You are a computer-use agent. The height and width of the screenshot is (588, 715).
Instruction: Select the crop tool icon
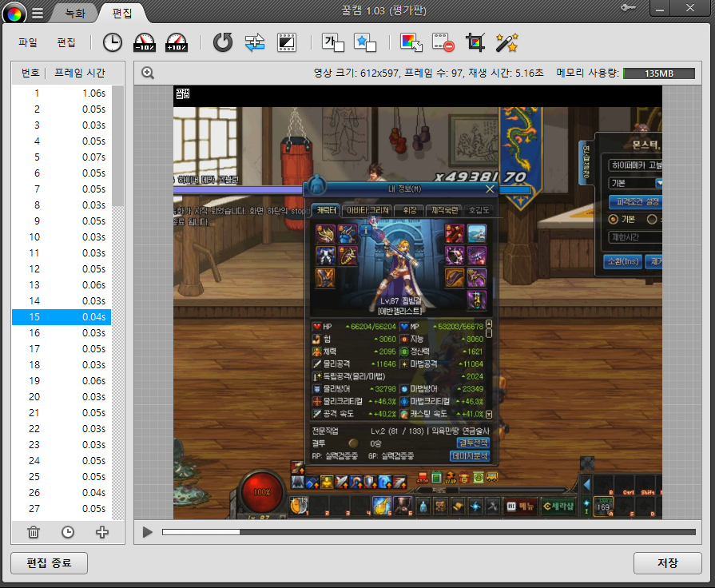pyautogui.click(x=475, y=42)
